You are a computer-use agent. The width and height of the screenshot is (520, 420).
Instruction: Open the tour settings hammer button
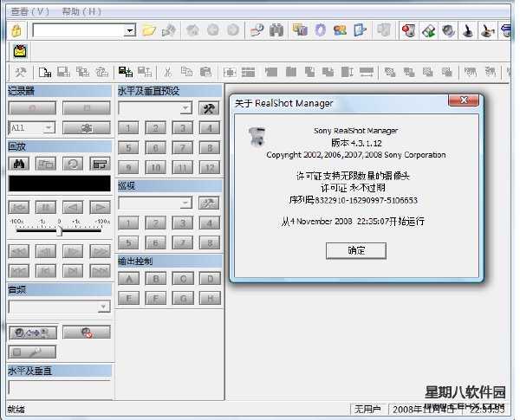pyautogui.click(x=209, y=203)
